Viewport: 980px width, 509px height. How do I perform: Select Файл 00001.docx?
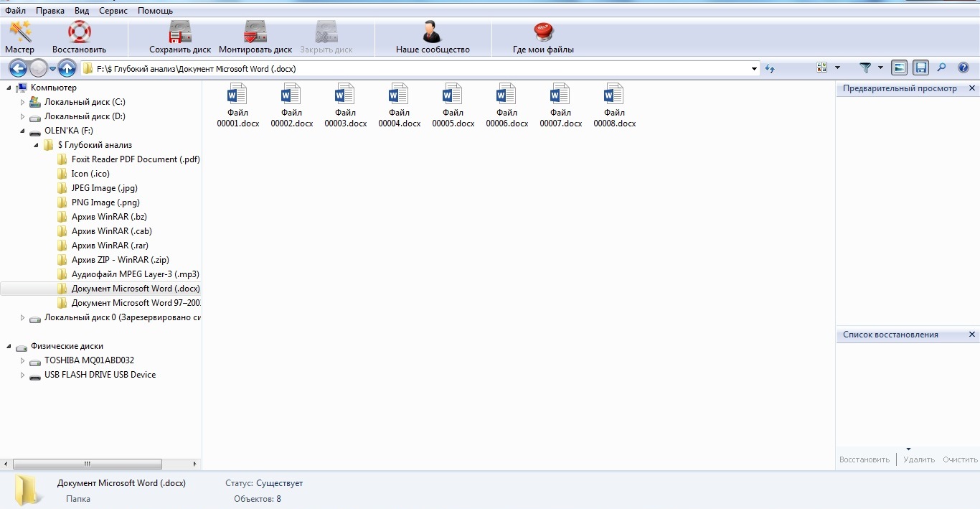click(x=238, y=106)
